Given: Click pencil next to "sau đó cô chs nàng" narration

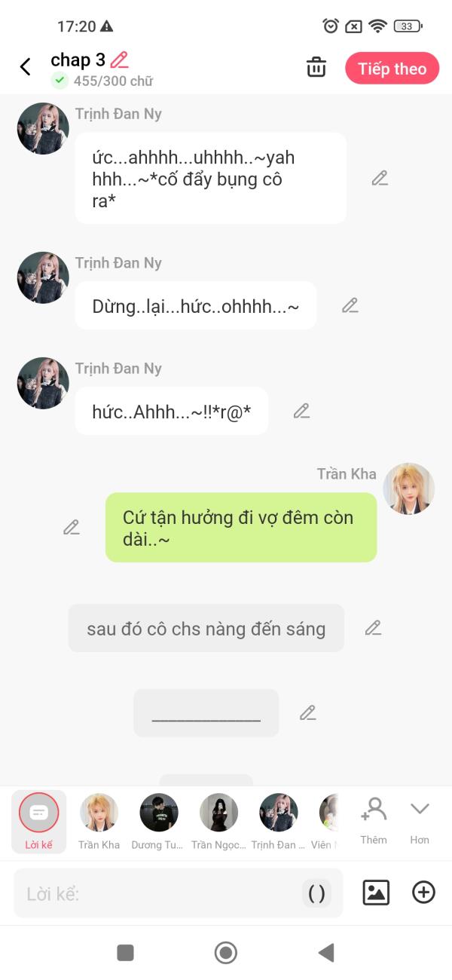Looking at the screenshot, I should coord(373,628).
